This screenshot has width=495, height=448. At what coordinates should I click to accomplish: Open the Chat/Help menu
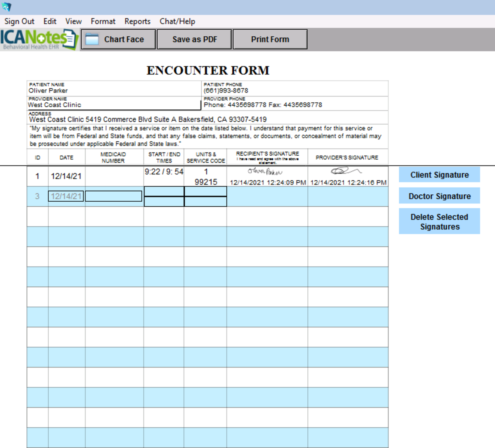pos(177,21)
